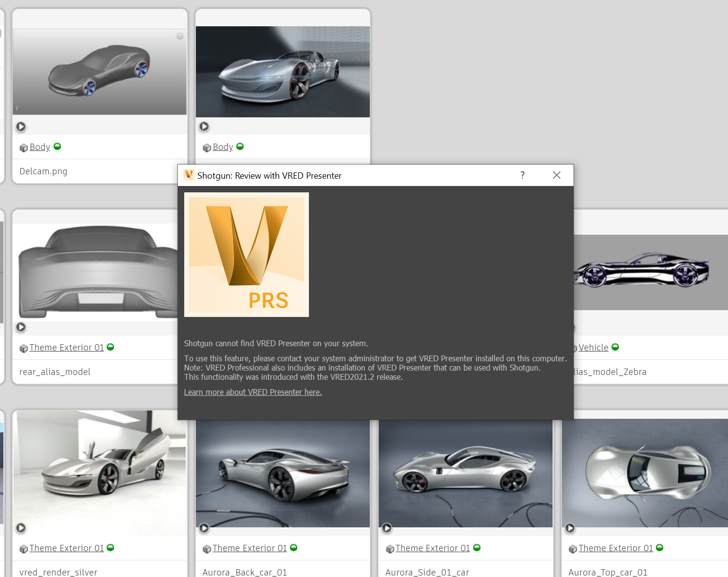Click the cube icon on Aurora_Back_car_01 card
The height and width of the screenshot is (577, 728).
[207, 549]
